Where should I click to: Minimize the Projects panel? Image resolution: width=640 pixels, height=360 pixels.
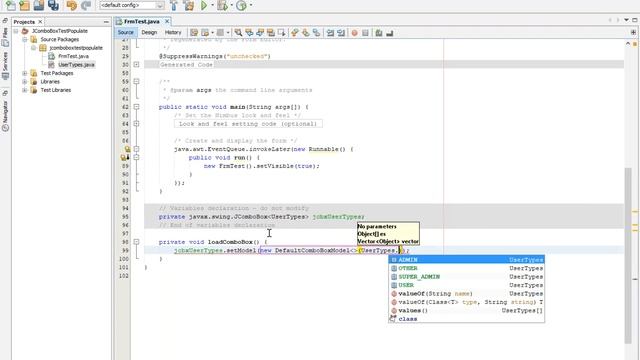[106, 22]
